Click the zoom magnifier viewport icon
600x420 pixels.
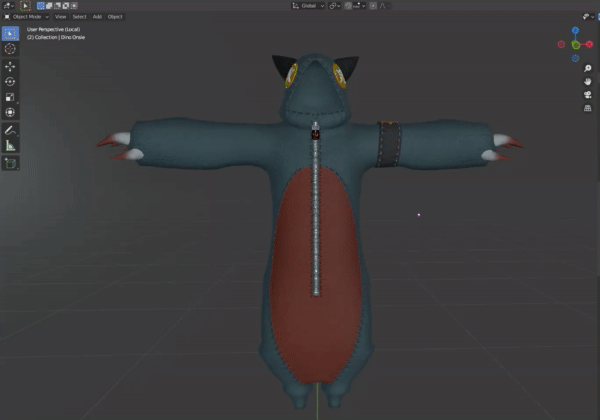[588, 68]
